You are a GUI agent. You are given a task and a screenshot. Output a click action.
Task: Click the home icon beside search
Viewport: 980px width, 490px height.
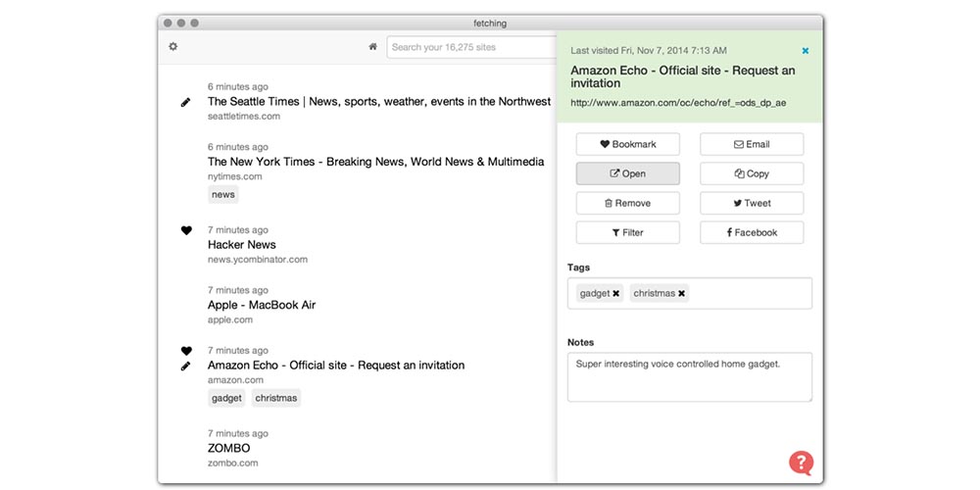tap(372, 46)
